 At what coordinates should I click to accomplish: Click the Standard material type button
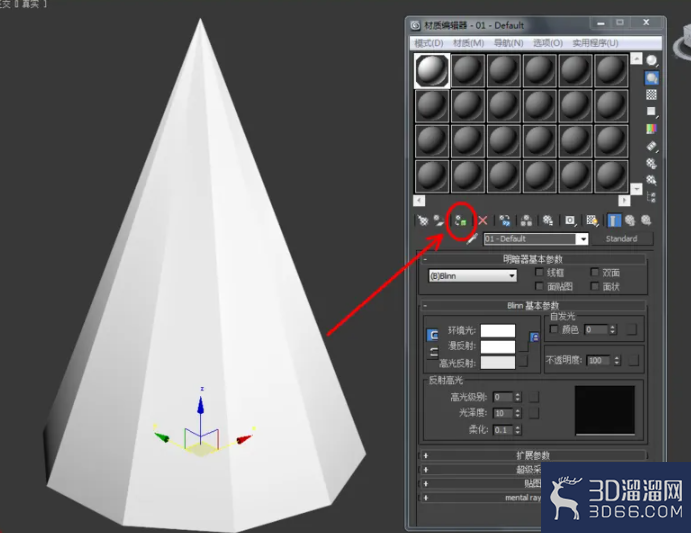(x=621, y=239)
